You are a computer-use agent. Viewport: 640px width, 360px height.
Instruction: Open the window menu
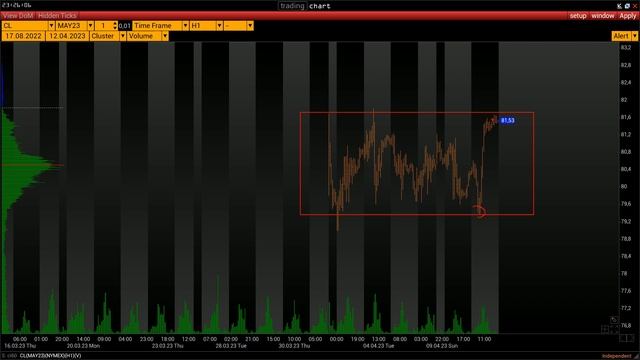pos(602,16)
